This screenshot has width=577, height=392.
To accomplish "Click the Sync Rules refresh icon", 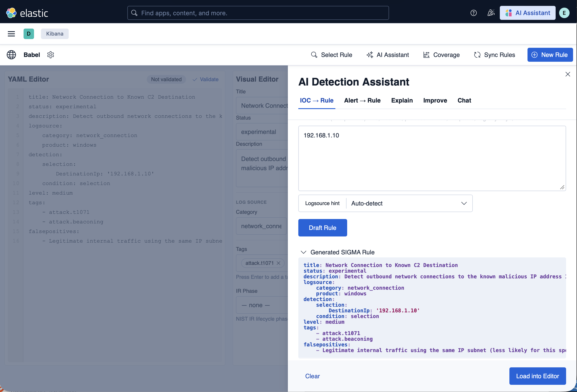I will coord(477,55).
